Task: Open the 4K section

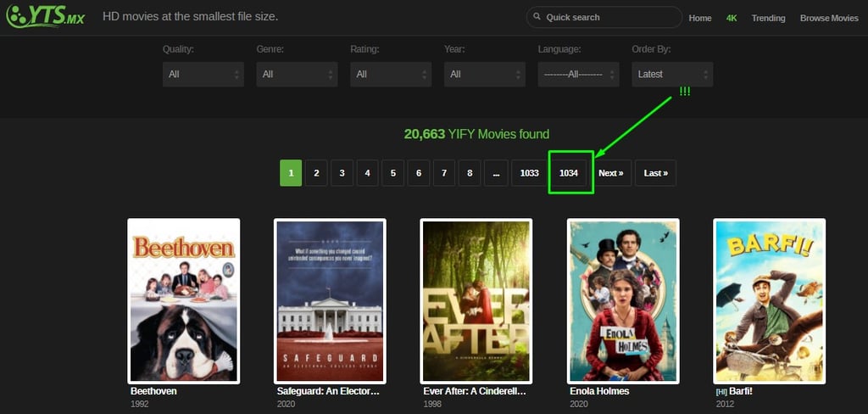Action: click(732, 18)
